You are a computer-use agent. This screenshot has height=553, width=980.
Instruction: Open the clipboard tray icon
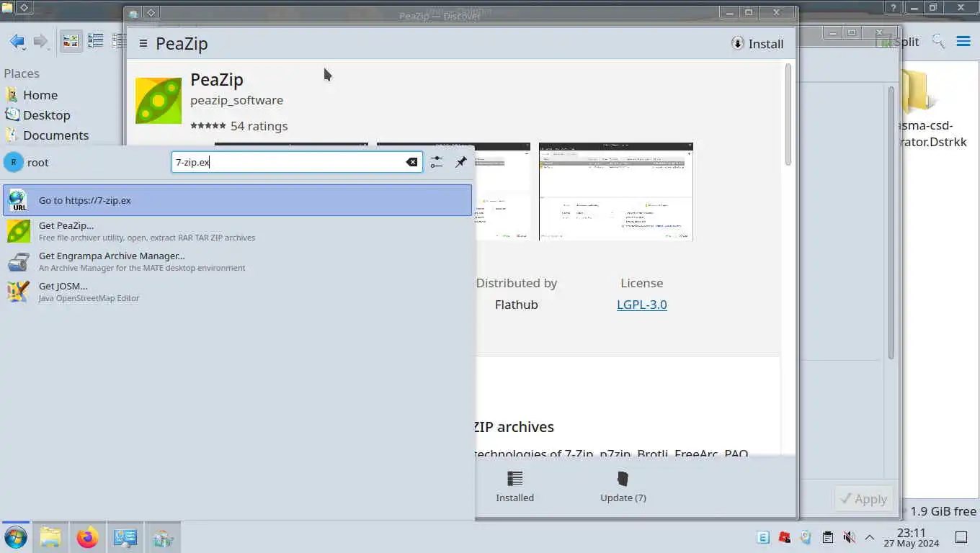coord(828,537)
